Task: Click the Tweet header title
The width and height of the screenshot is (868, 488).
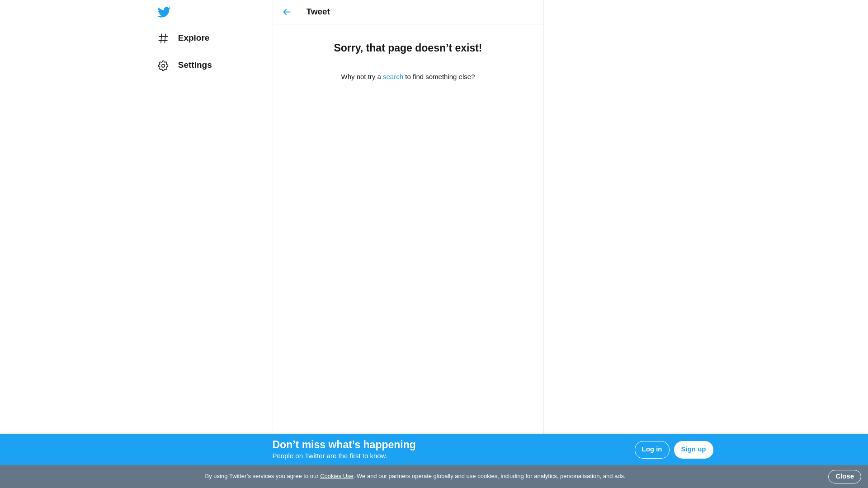Action: (318, 12)
